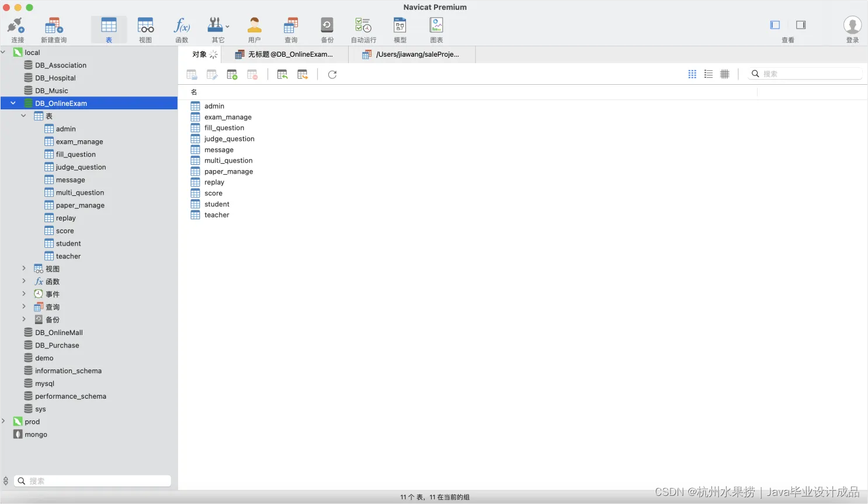Click the refresh objects icon
The width and height of the screenshot is (868, 504).
(332, 74)
